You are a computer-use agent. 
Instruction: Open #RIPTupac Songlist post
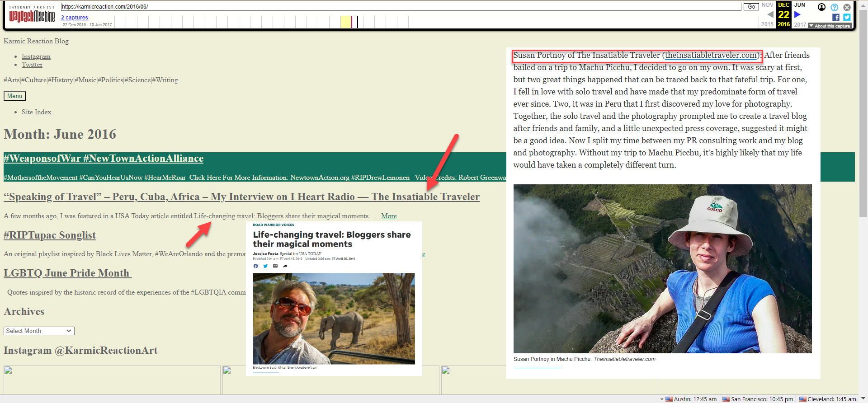(x=50, y=235)
